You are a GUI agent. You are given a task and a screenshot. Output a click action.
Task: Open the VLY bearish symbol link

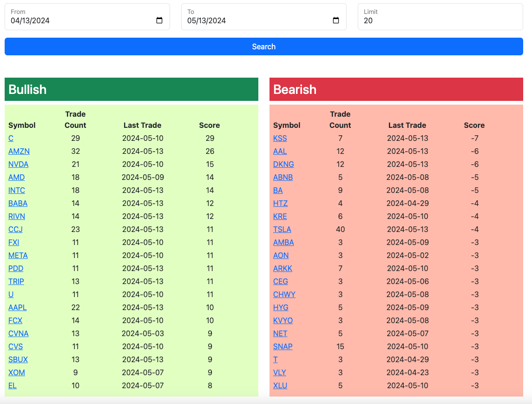(280, 373)
